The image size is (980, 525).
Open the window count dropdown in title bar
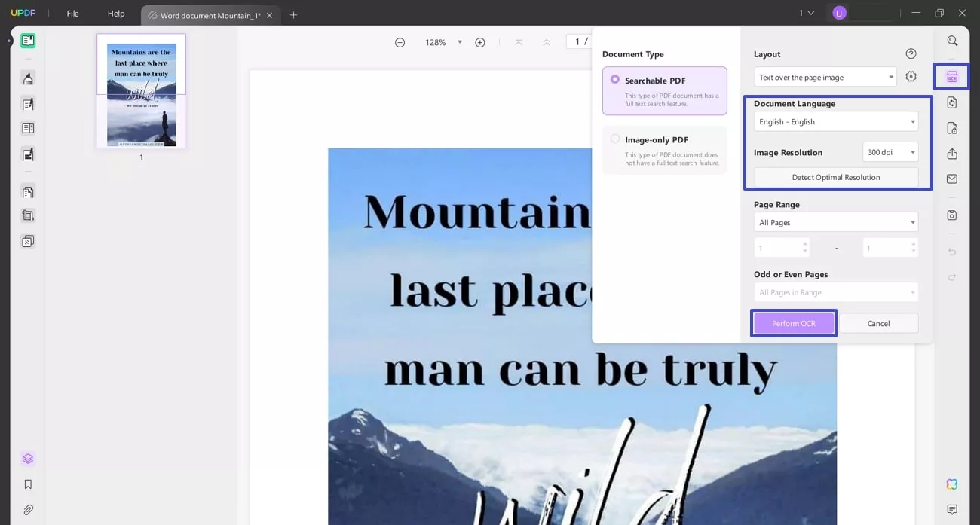(x=807, y=13)
